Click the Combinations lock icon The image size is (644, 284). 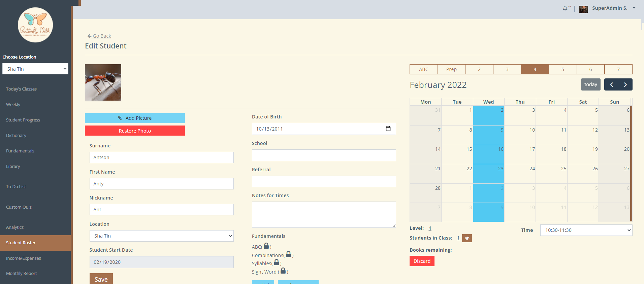pos(288,254)
